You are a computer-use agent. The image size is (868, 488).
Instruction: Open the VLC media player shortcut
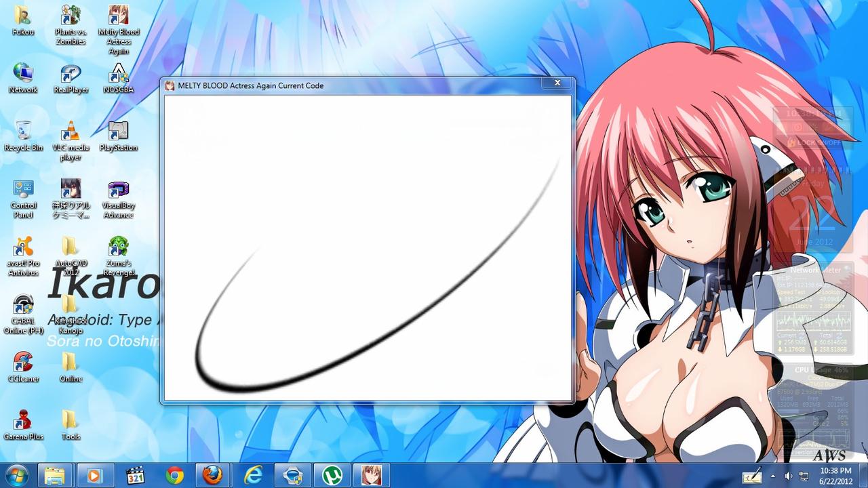pyautogui.click(x=71, y=131)
